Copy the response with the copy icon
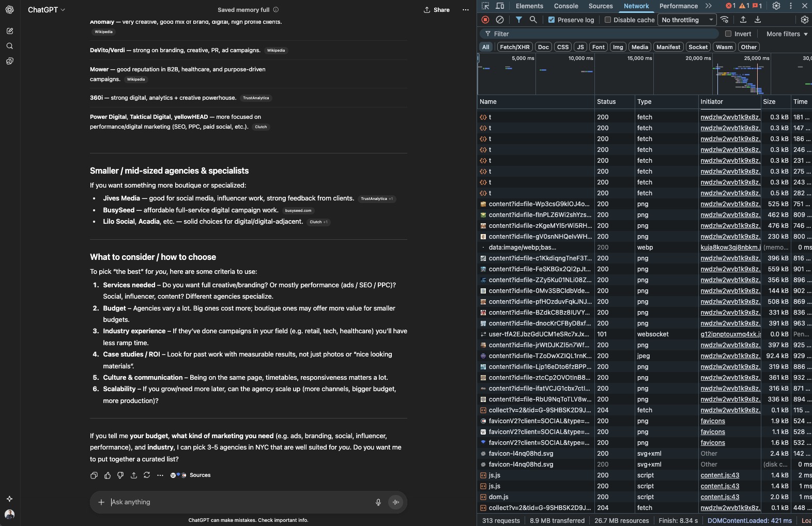Viewport: 812px width, 526px height. [x=94, y=475]
